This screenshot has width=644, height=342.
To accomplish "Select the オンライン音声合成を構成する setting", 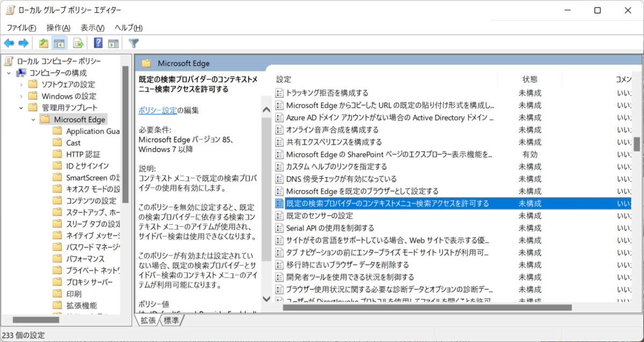I will 332,130.
